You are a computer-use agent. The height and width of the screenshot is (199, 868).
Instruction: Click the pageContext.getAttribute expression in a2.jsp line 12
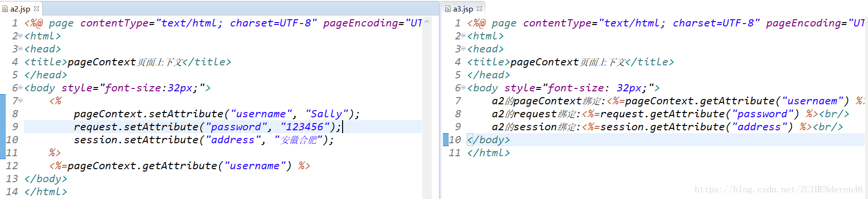(x=179, y=166)
